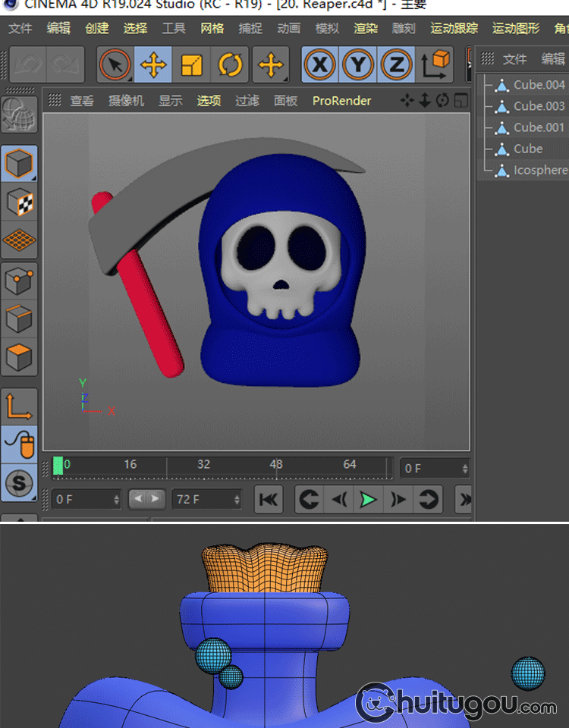Screen dimensions: 569x728
Task: Select Cube.003 in object manager
Action: (539, 106)
